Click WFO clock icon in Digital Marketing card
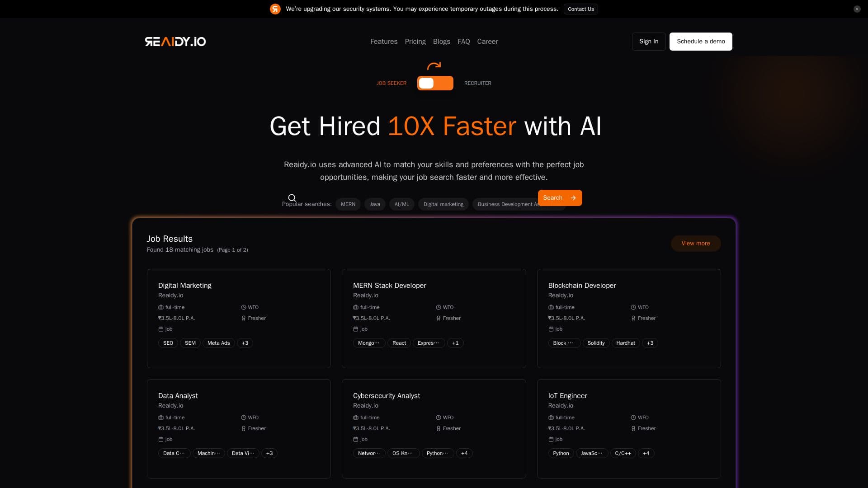Viewport: 868px width, 488px height. pos(244,307)
